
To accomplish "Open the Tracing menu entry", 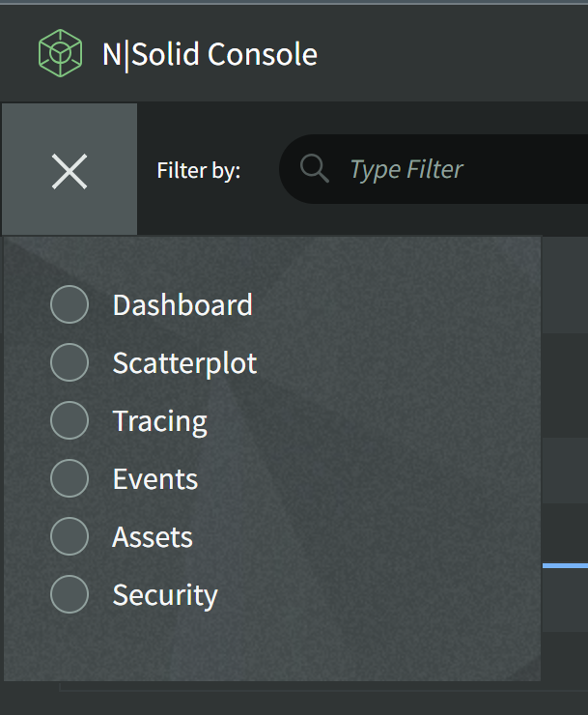I will tap(160, 421).
